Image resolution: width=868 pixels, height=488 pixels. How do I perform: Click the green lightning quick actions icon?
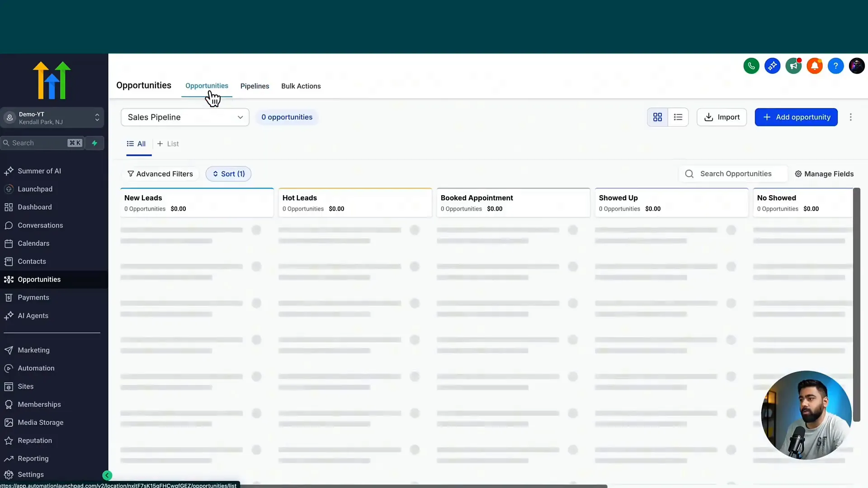pyautogui.click(x=94, y=143)
